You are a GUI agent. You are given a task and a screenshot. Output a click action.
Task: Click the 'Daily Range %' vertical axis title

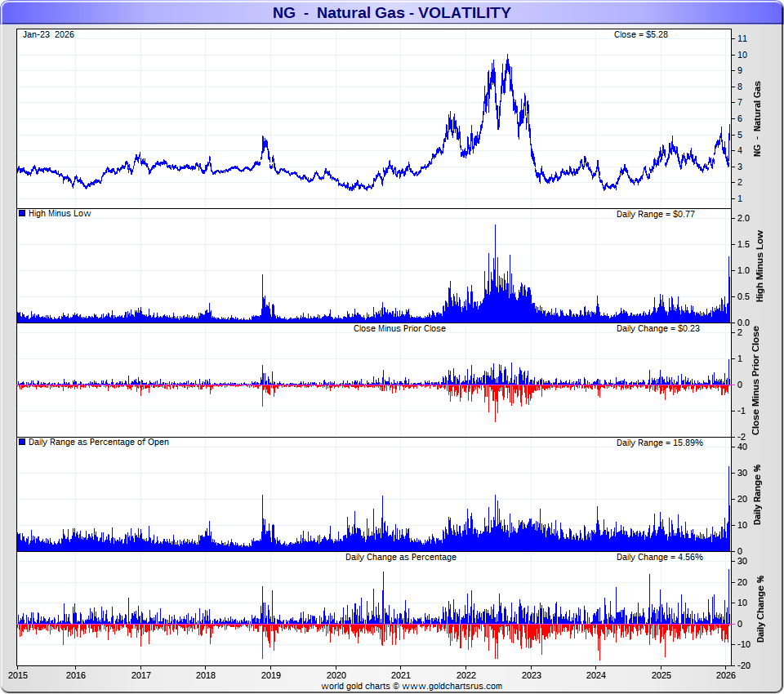tap(757, 495)
